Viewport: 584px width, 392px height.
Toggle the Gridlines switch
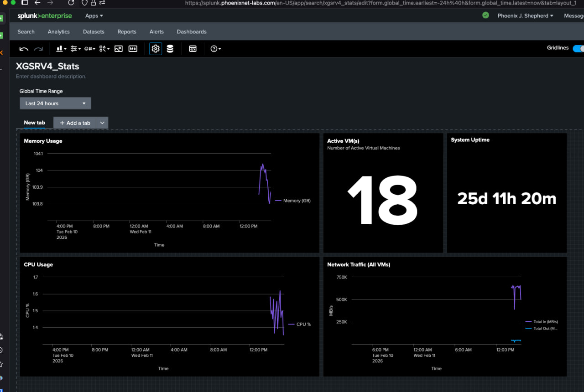coord(578,48)
